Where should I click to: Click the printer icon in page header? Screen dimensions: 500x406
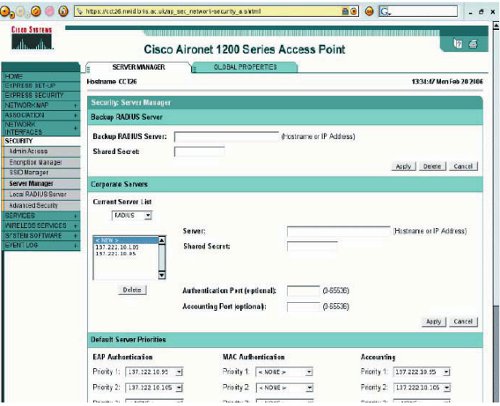pos(473,44)
